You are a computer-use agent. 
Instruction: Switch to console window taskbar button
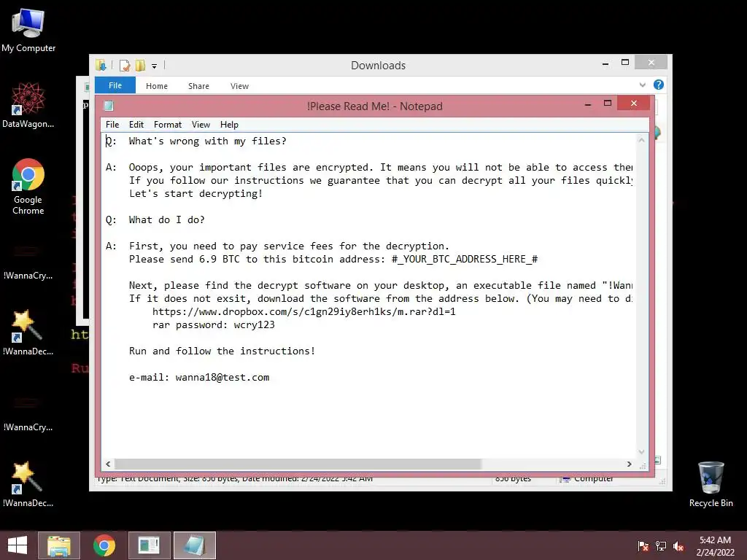click(149, 545)
